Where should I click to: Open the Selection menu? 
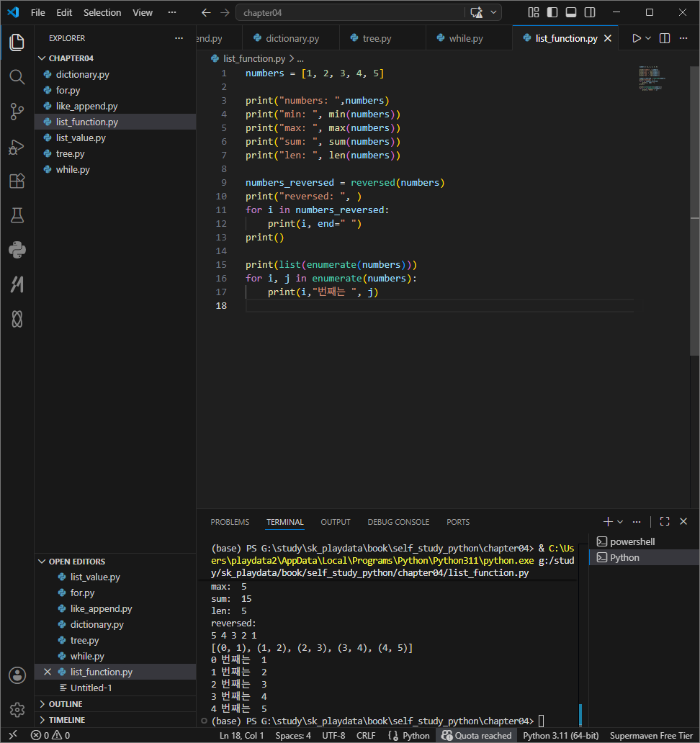coord(102,13)
